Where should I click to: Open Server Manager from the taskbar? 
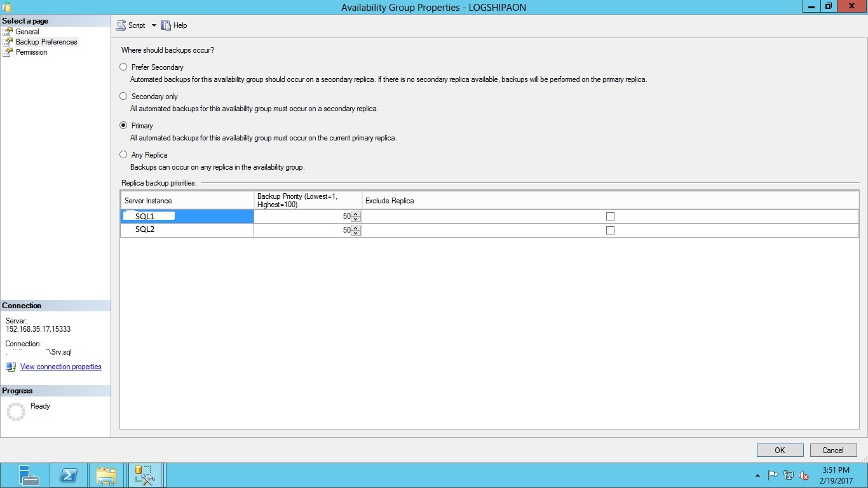[x=28, y=475]
